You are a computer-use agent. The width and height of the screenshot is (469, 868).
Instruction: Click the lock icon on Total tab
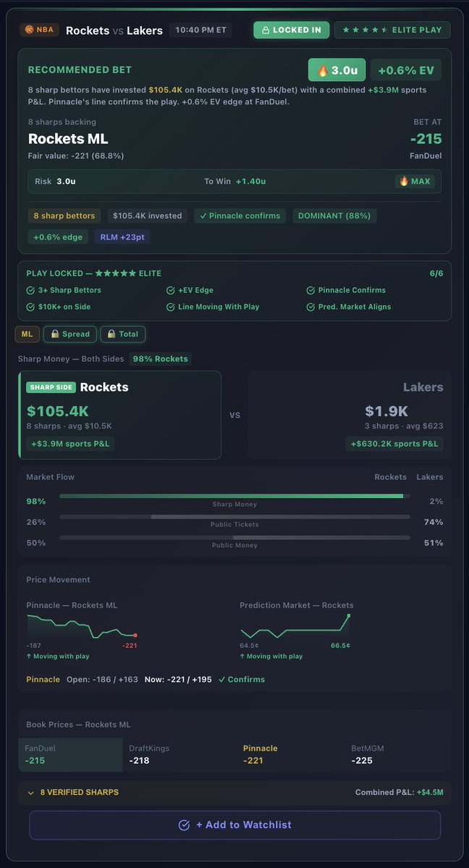[112, 334]
